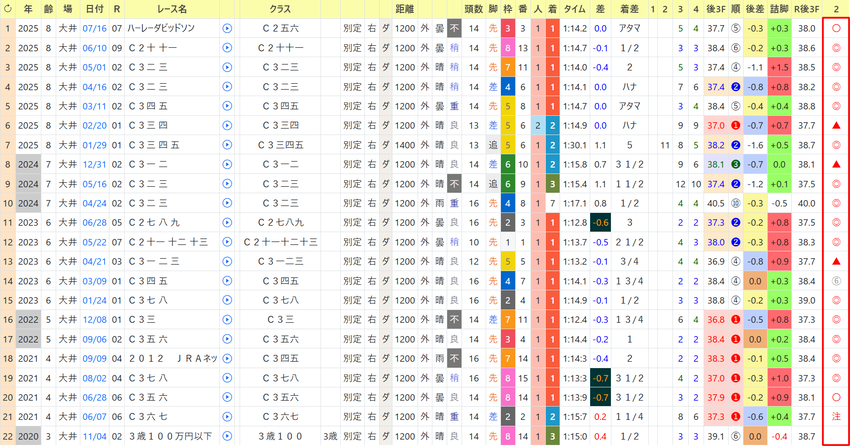Screen dimensions: 850x446
Task: Play video for the C3六七 race
Action: tap(227, 417)
